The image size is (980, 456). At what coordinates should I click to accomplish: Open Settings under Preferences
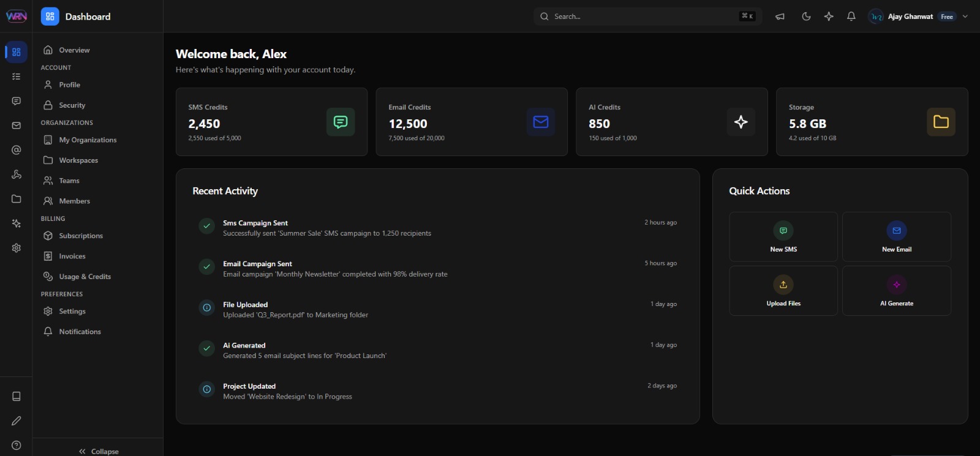(98, 311)
